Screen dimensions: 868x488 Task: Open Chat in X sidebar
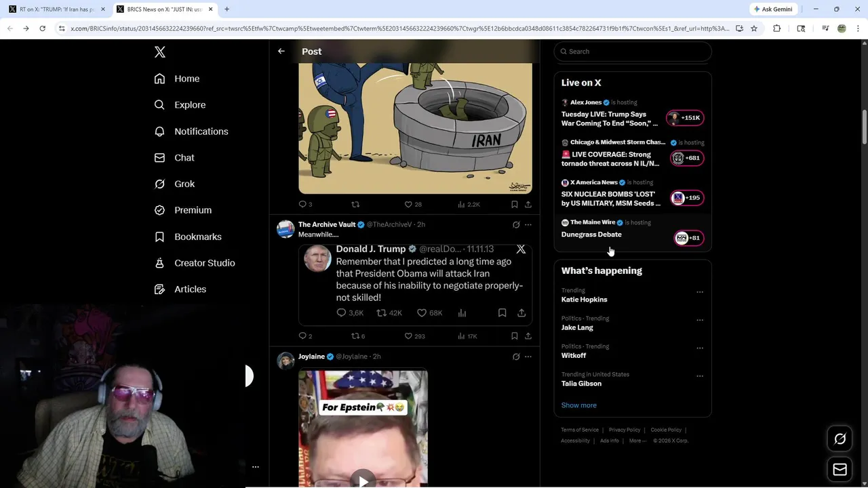click(x=174, y=157)
